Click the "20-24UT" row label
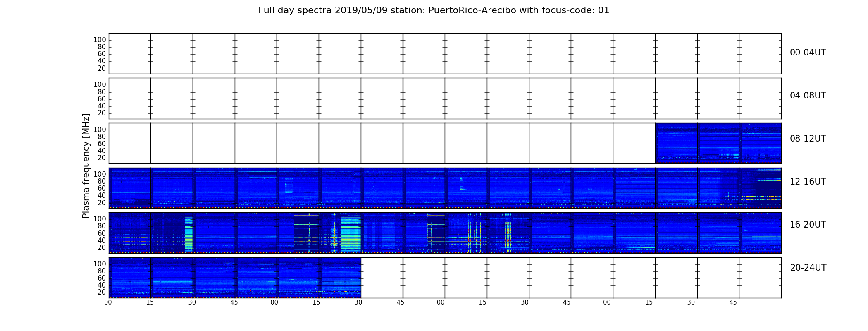This screenshot has height=331, width=868. [808, 268]
